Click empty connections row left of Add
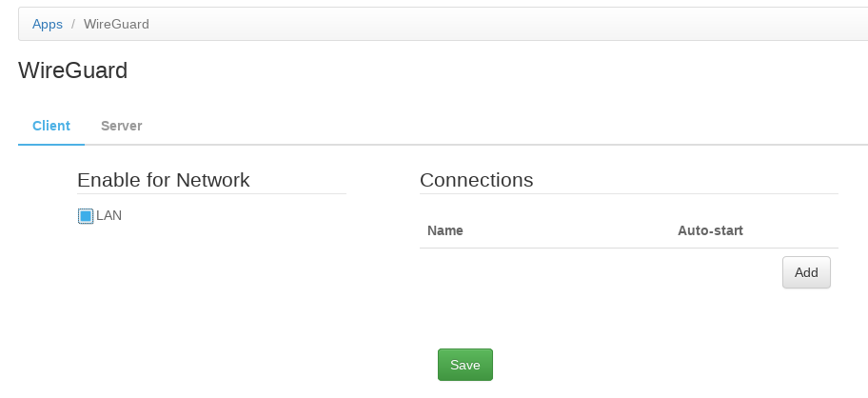Screen dimensions: 868x398 coord(590,272)
